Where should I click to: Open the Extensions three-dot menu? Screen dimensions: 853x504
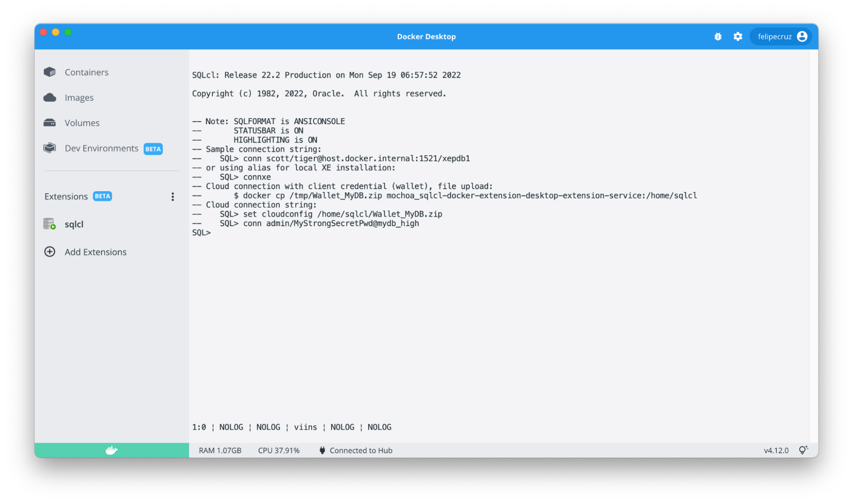[x=172, y=197]
